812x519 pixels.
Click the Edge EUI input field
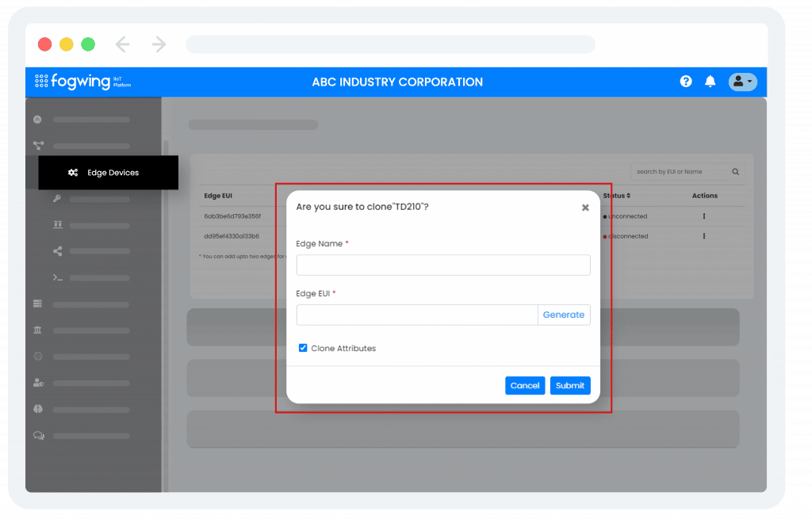click(417, 315)
